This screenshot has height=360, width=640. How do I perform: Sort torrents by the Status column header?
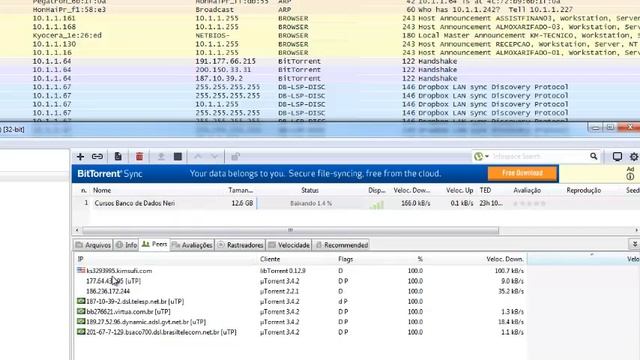310,190
